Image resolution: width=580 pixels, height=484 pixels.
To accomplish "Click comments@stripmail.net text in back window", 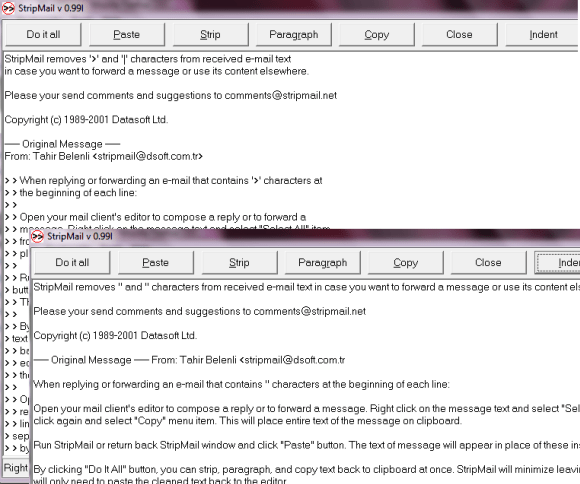I will pos(281,95).
